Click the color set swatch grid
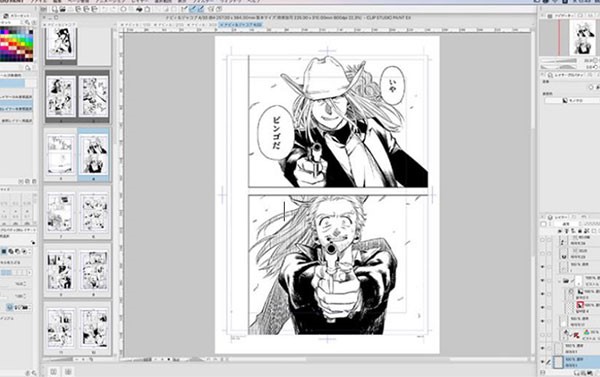This screenshot has width=600, height=377. [16, 45]
